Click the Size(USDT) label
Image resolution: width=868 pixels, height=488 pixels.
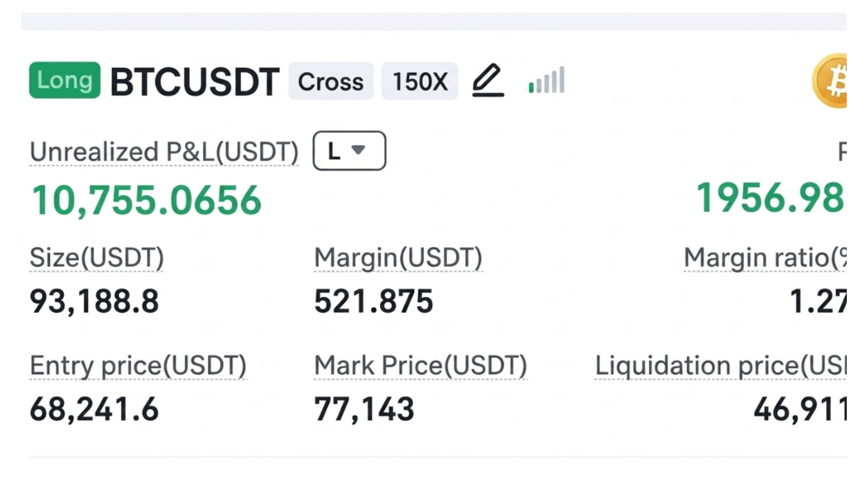pos(97,258)
